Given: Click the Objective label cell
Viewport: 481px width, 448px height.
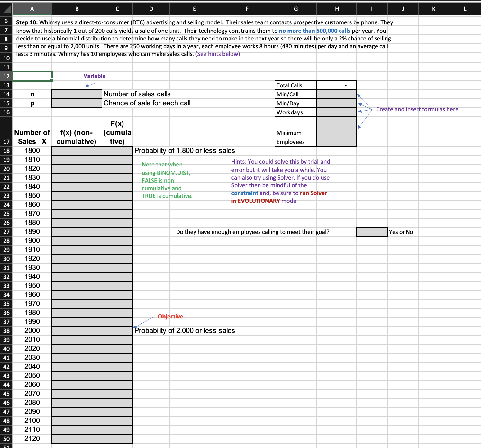Looking at the screenshot, I should (170, 317).
